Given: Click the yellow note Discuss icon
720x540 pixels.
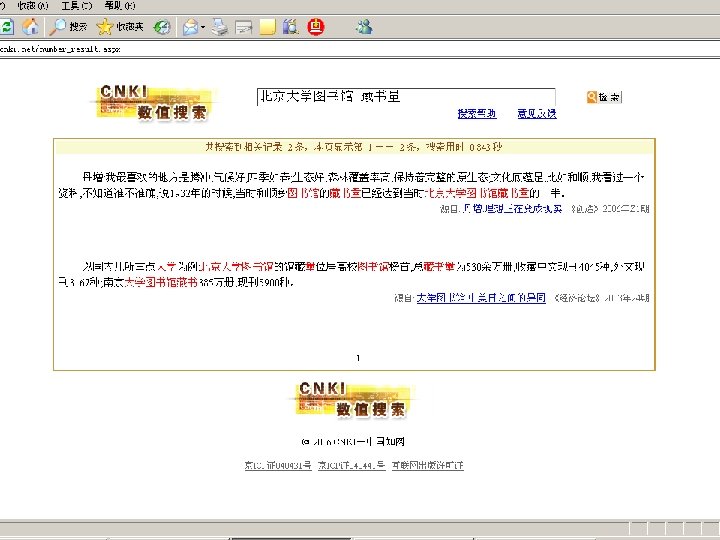Looking at the screenshot, I should pos(268,27).
